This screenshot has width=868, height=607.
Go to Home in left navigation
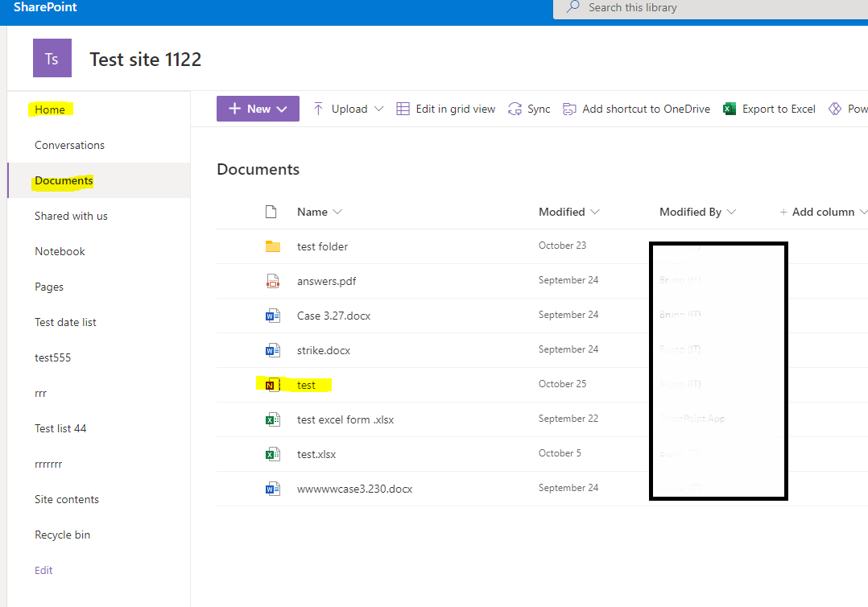[50, 109]
